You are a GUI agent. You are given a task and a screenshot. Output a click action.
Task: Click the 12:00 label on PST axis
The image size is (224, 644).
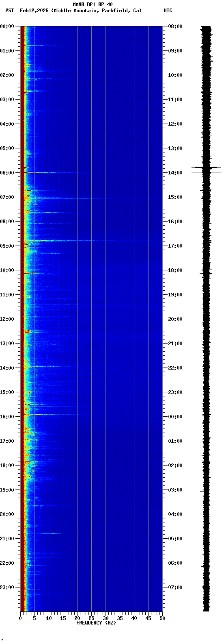pos(7,319)
